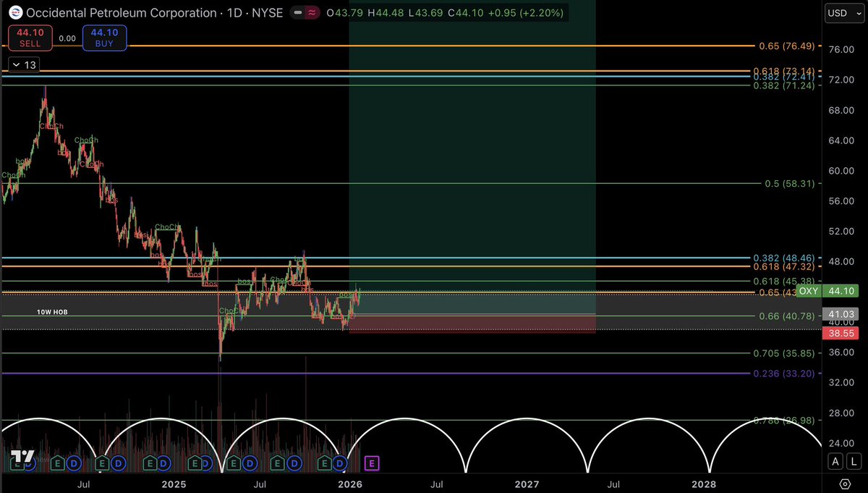Click the 60.00 price axis tick
Screen dimensions: 868x493
[x=840, y=171]
